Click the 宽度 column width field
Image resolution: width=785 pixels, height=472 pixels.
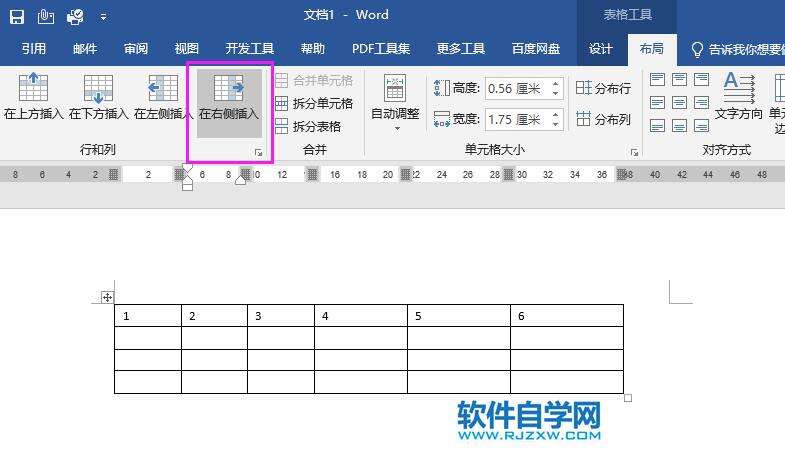tap(518, 120)
